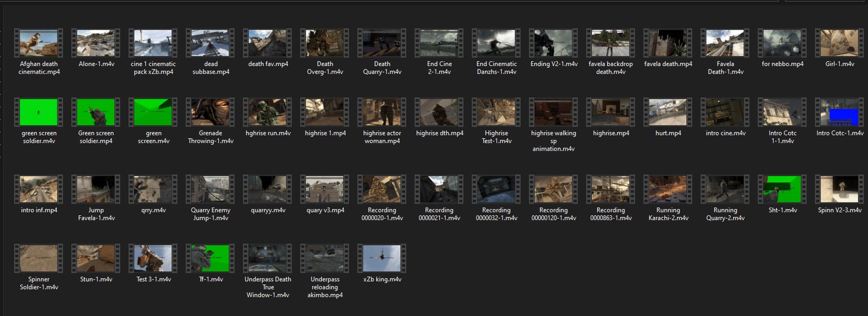868x316 pixels.
Task: Pick the Death Overg-1.m4v file icon
Action: coord(325,43)
